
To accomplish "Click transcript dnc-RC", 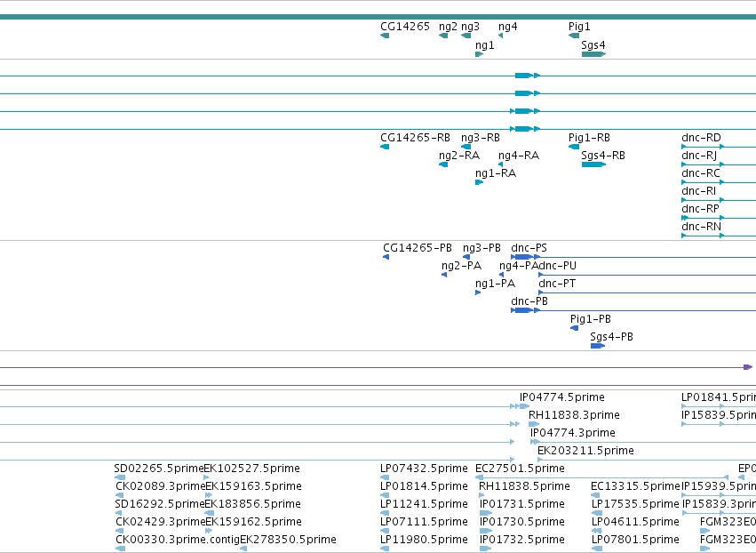I will 701,173.
